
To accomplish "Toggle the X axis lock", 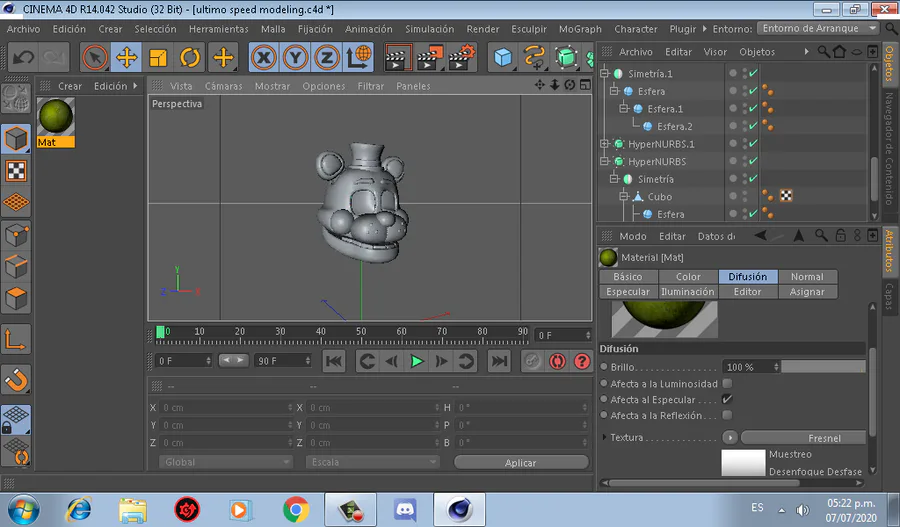I will point(264,57).
